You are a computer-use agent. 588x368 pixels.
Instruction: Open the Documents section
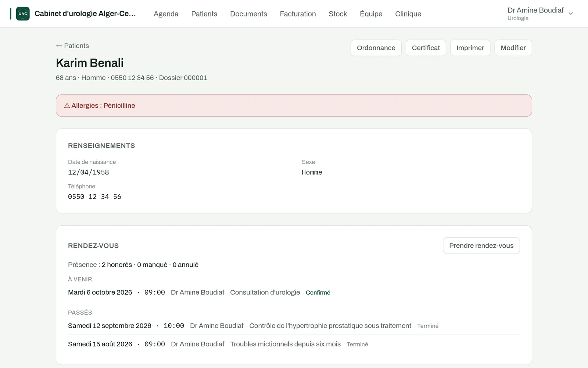(x=248, y=14)
